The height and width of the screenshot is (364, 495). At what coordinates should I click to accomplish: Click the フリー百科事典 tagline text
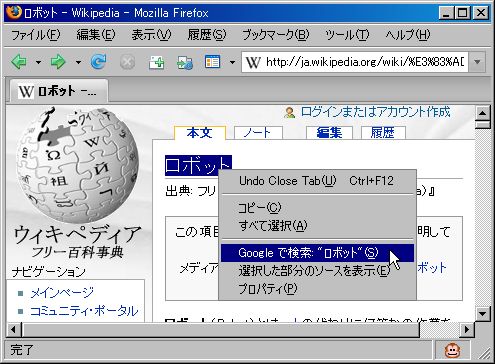78,252
